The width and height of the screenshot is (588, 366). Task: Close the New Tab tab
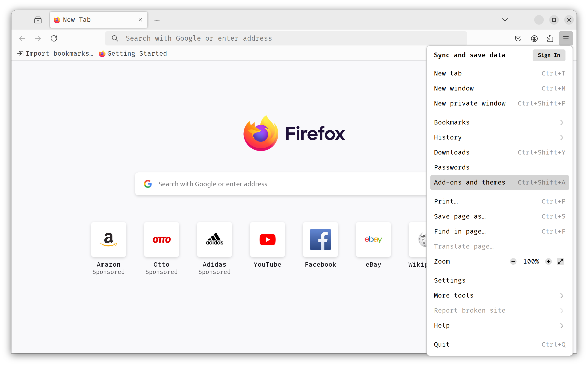[140, 20]
